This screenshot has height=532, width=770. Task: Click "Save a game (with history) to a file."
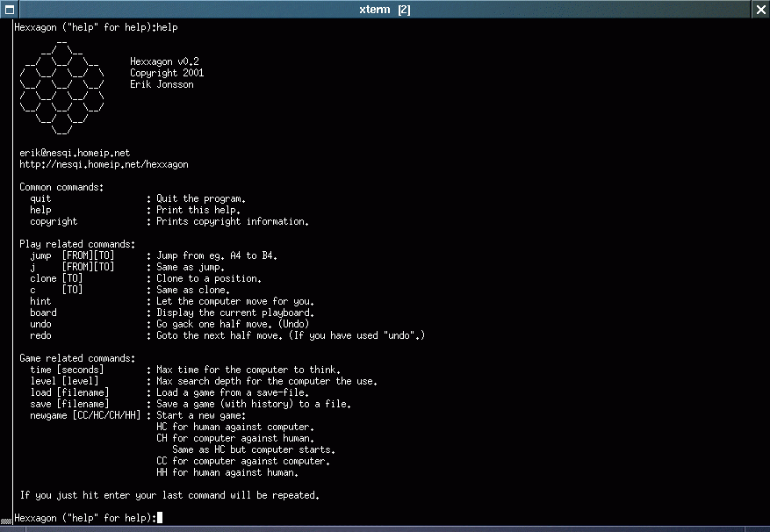click(254, 404)
